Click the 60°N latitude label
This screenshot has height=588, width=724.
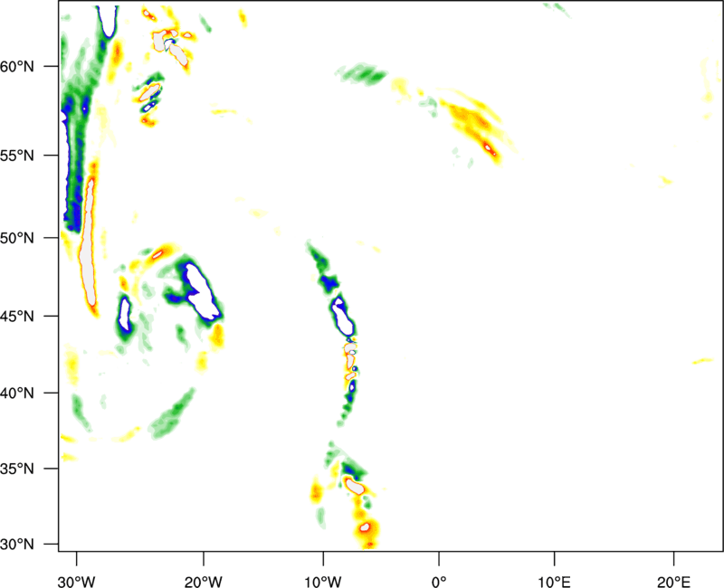click(17, 67)
